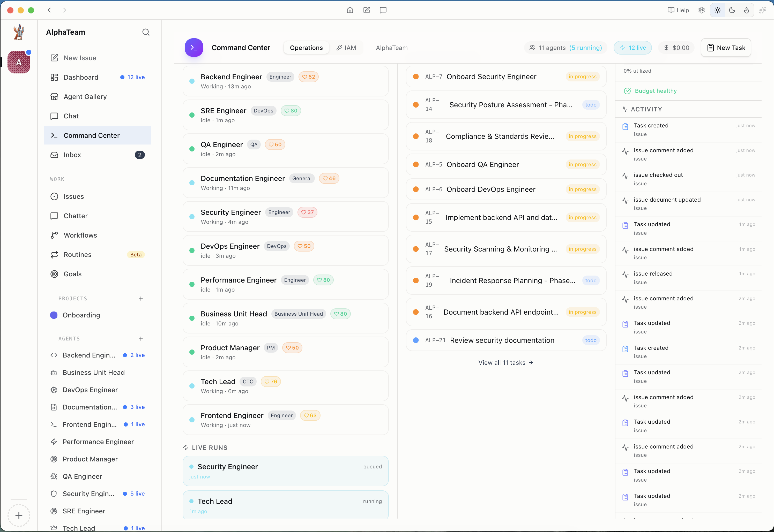The width and height of the screenshot is (774, 532).
Task: Open Help documentation link
Action: tap(678, 10)
